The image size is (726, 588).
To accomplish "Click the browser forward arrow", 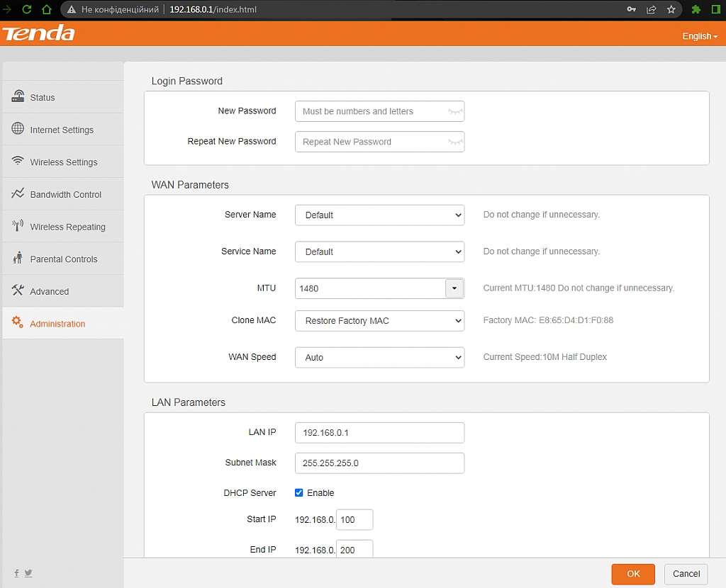I will click(x=6, y=9).
